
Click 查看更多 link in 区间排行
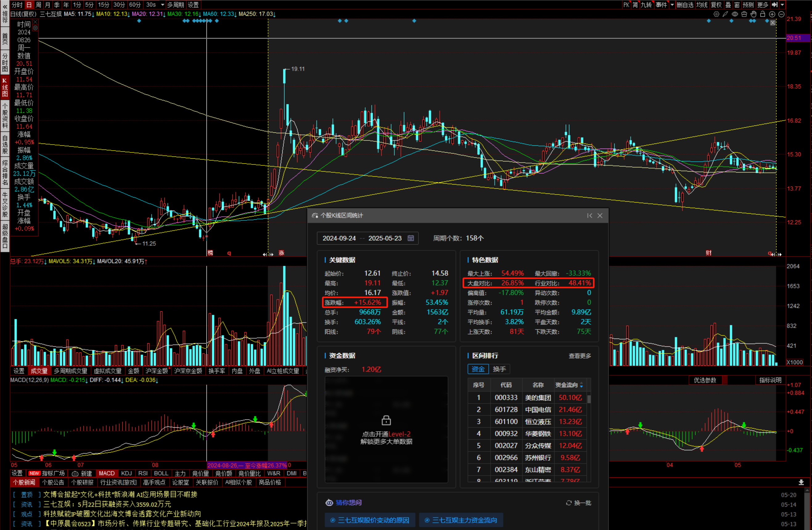[580, 356]
